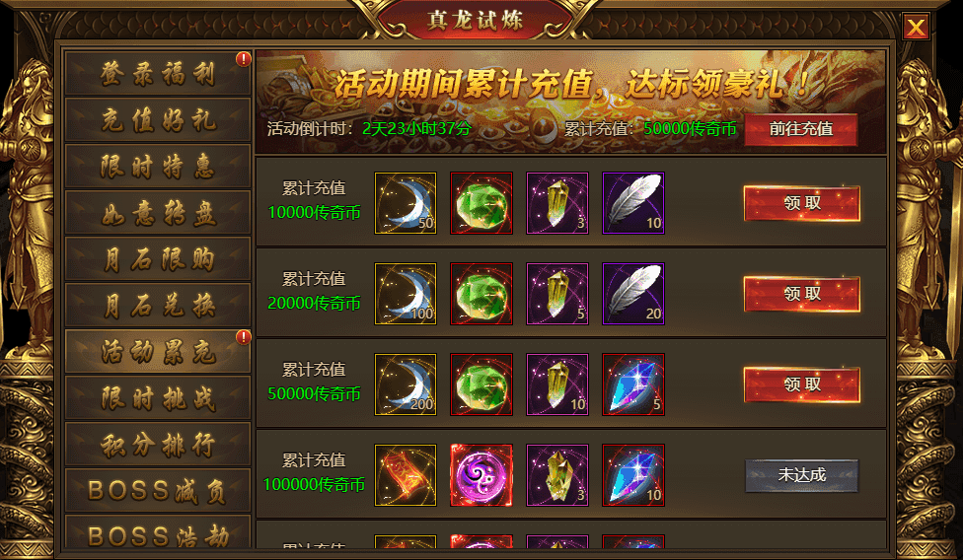Open the 如意转盘 tab
Viewport: 963px width, 560px height.
158,212
